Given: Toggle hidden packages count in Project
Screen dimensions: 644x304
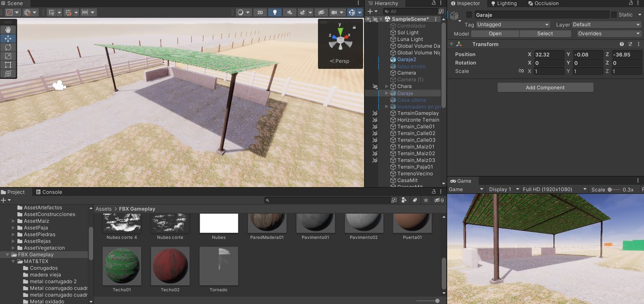Looking at the screenshot, I should 439,200.
